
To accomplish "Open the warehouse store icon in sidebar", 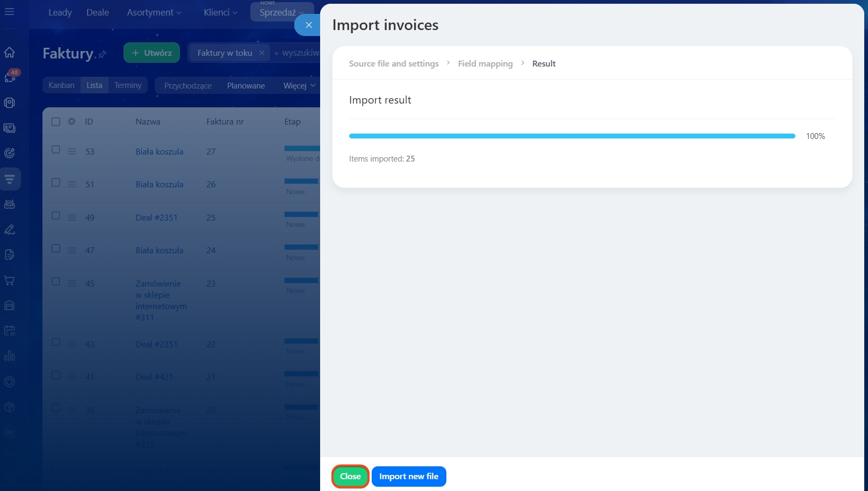I will [x=10, y=305].
